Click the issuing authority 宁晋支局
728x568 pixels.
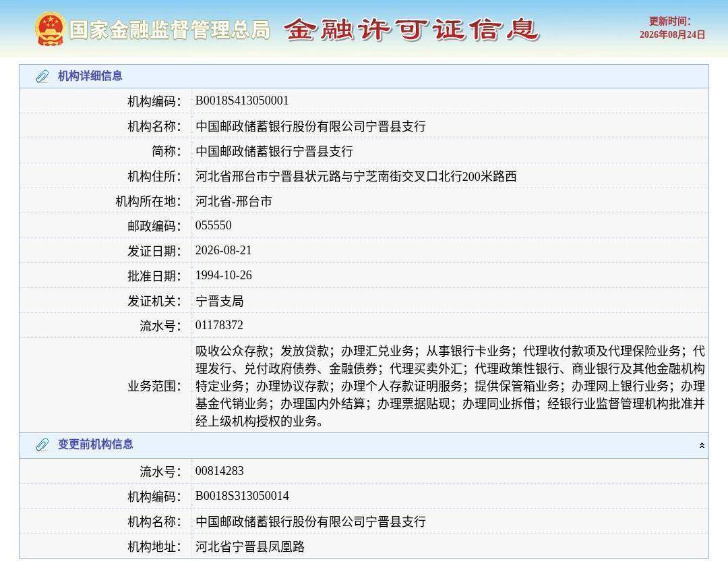(x=220, y=301)
